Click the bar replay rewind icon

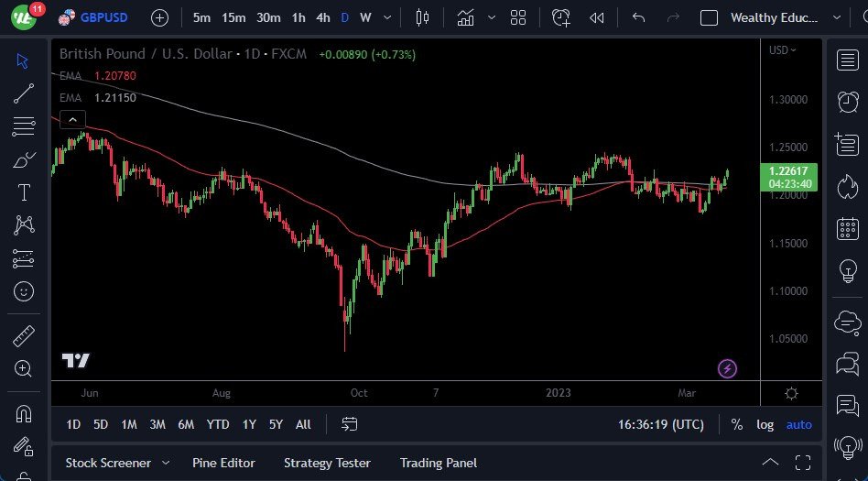click(x=597, y=17)
